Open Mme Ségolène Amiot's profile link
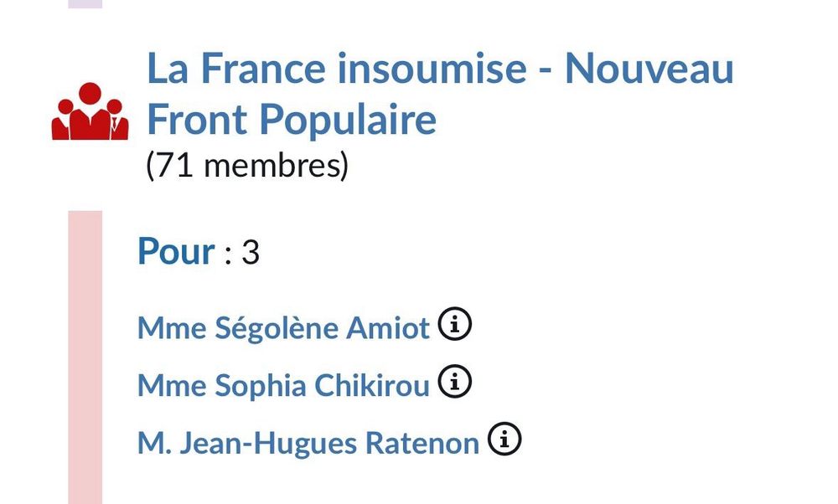The image size is (838, 504). (x=283, y=327)
